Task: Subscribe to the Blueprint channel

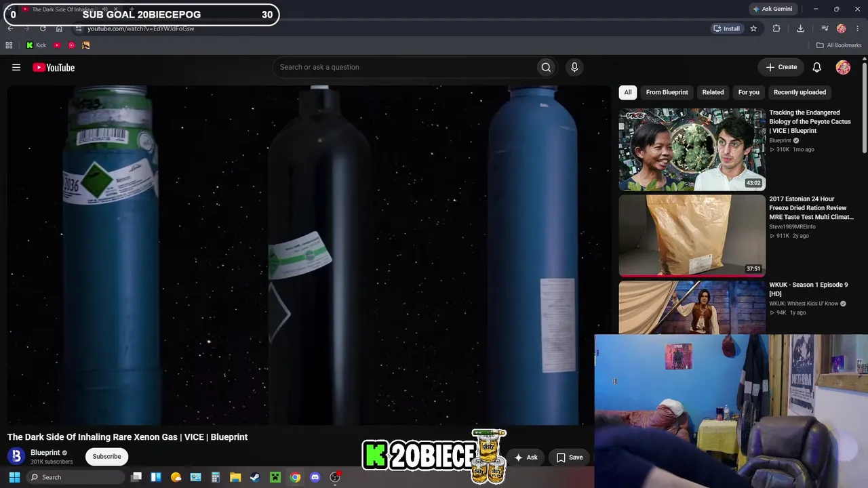Action: click(x=106, y=456)
